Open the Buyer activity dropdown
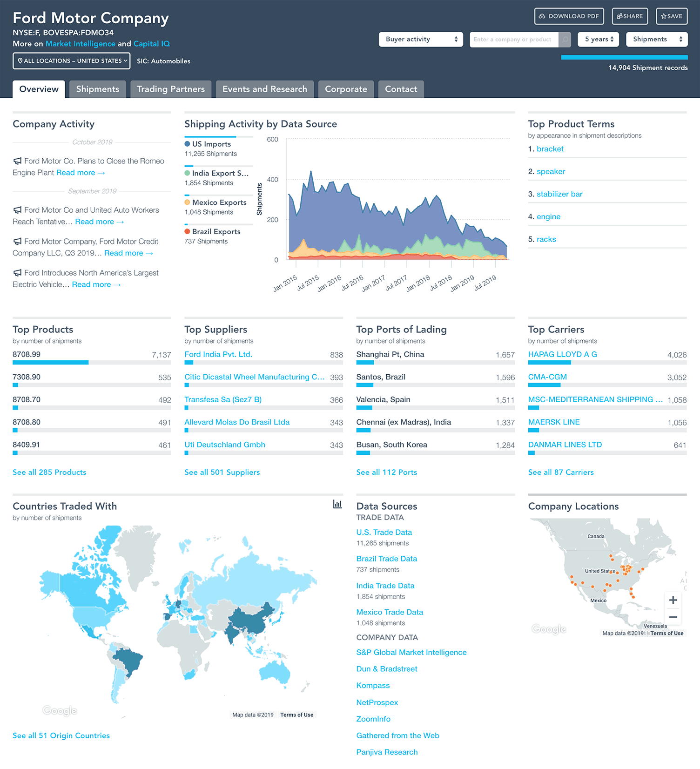Image resolution: width=700 pixels, height=769 pixels. pyautogui.click(x=421, y=40)
